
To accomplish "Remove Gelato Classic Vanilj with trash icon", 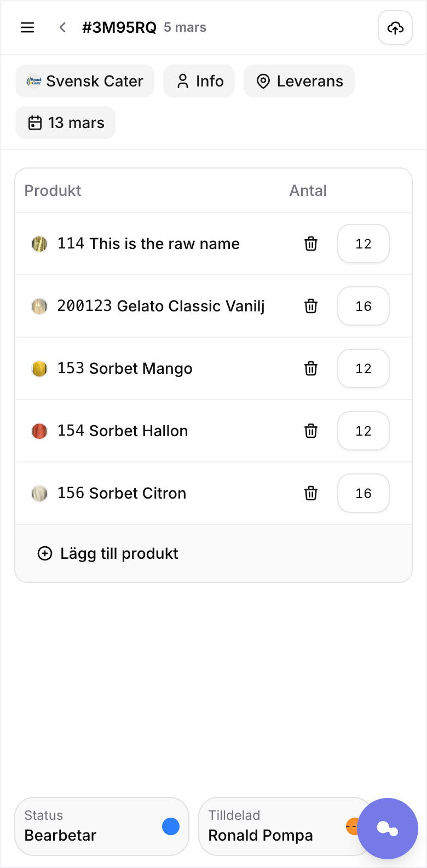I will point(311,306).
